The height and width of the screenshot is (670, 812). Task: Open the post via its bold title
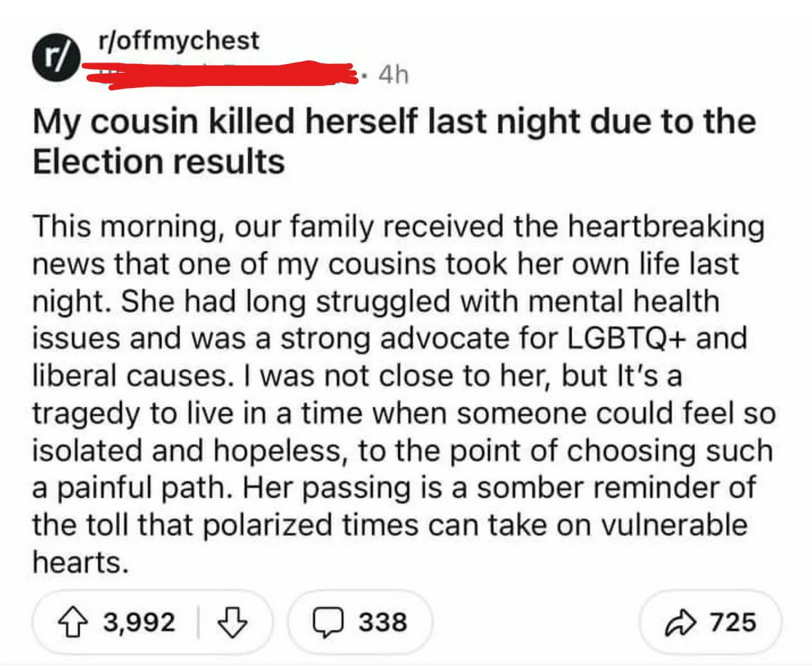[394, 141]
